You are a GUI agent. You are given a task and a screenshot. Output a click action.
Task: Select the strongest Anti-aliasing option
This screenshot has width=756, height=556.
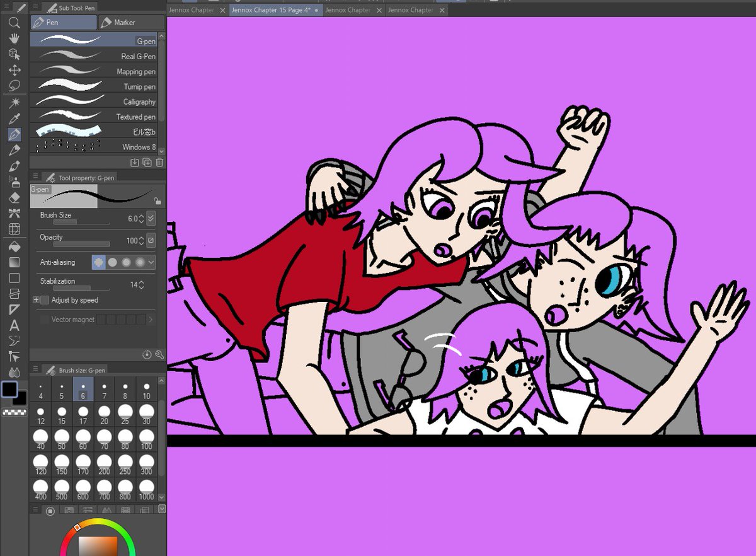[x=140, y=262]
